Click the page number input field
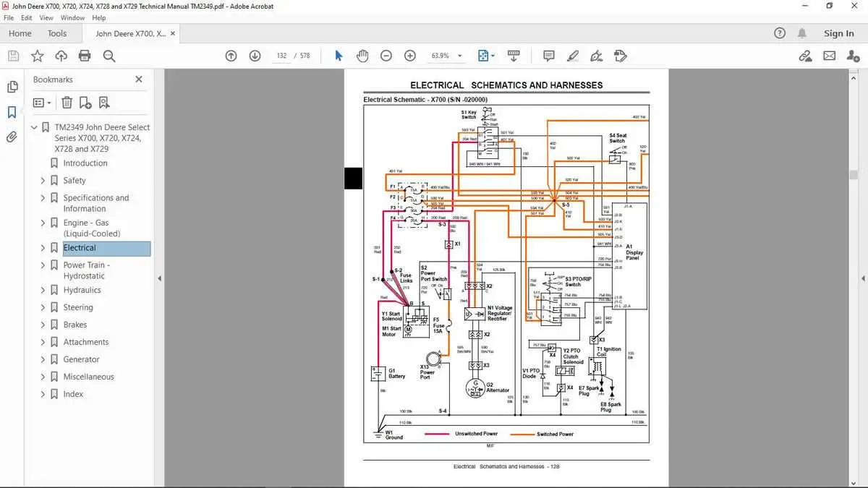 pos(281,56)
